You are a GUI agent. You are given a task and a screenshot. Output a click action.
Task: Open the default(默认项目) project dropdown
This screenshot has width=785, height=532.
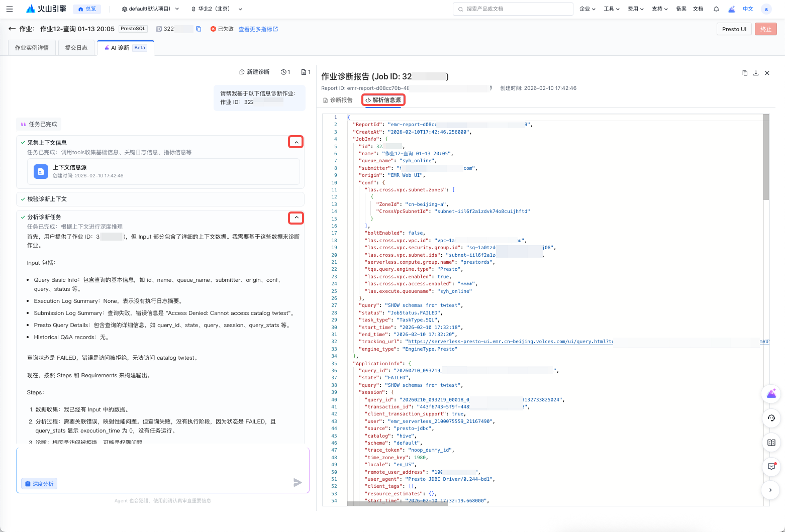coord(150,9)
